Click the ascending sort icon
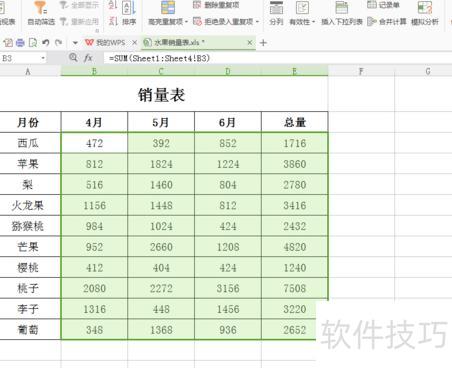452x368 pixels. click(x=113, y=5)
